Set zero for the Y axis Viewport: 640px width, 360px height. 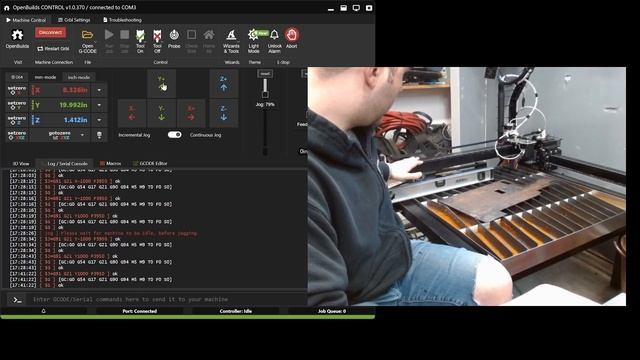point(17,105)
